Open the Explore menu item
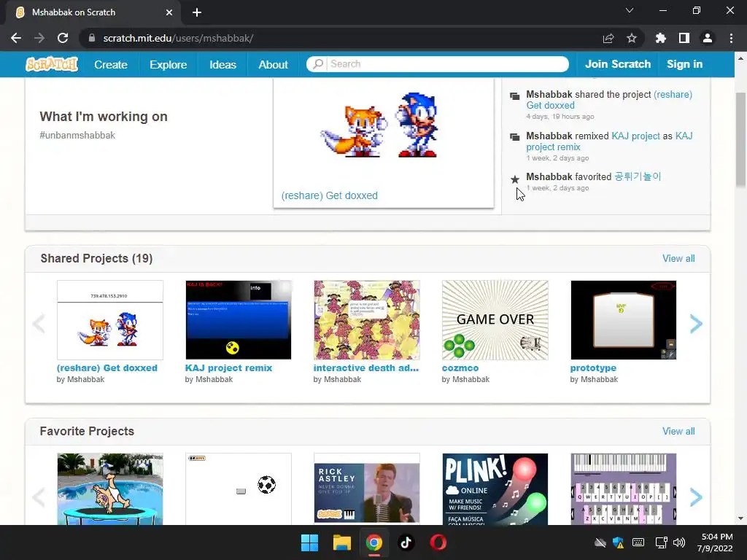 169,64
